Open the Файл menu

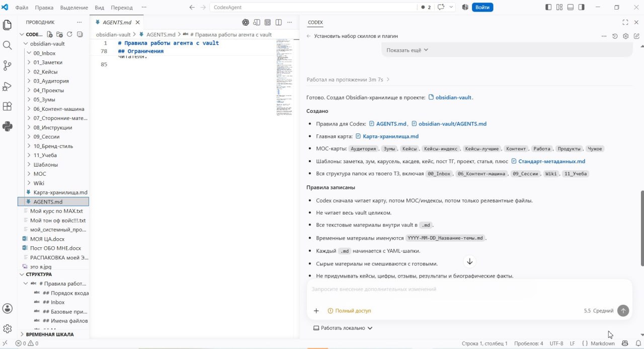[x=22, y=8]
